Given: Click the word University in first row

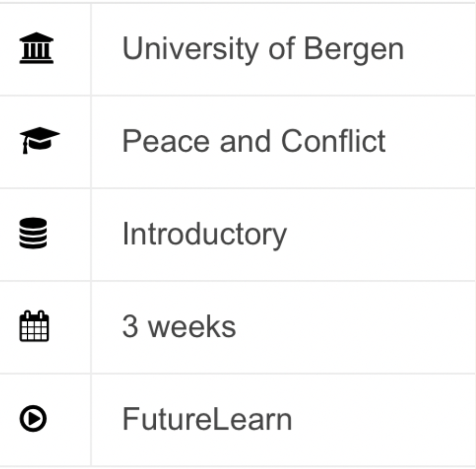Looking at the screenshot, I should tap(190, 49).
